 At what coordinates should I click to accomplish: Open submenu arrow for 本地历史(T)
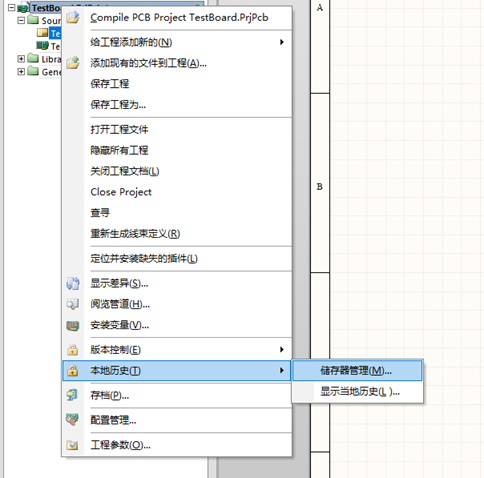click(x=282, y=370)
